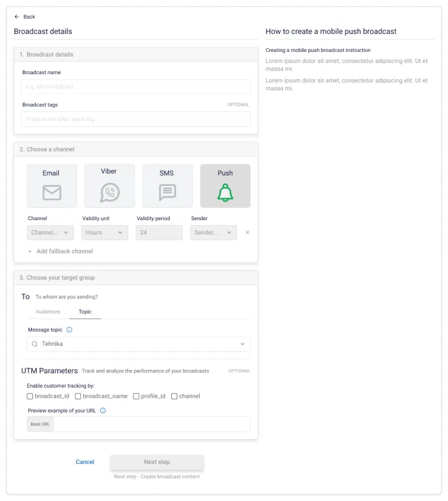Switch to the Topic tab
Viewport: 448px width, 501px height.
[x=85, y=312]
